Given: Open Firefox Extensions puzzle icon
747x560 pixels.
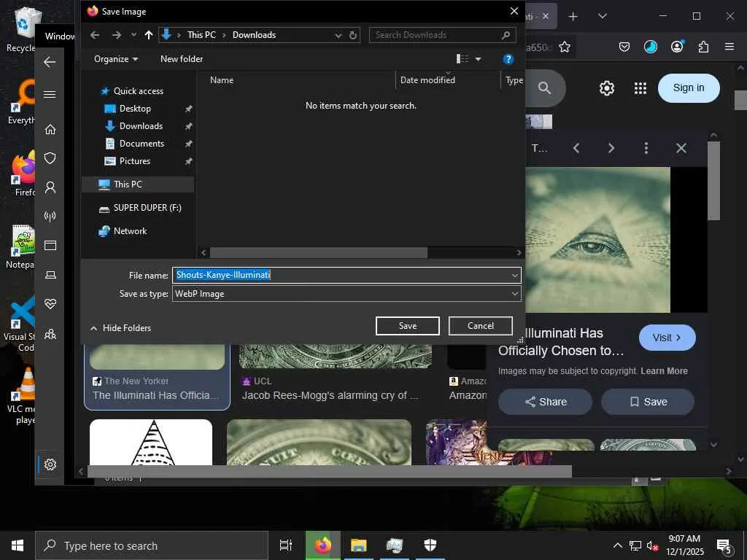Looking at the screenshot, I should (703, 47).
